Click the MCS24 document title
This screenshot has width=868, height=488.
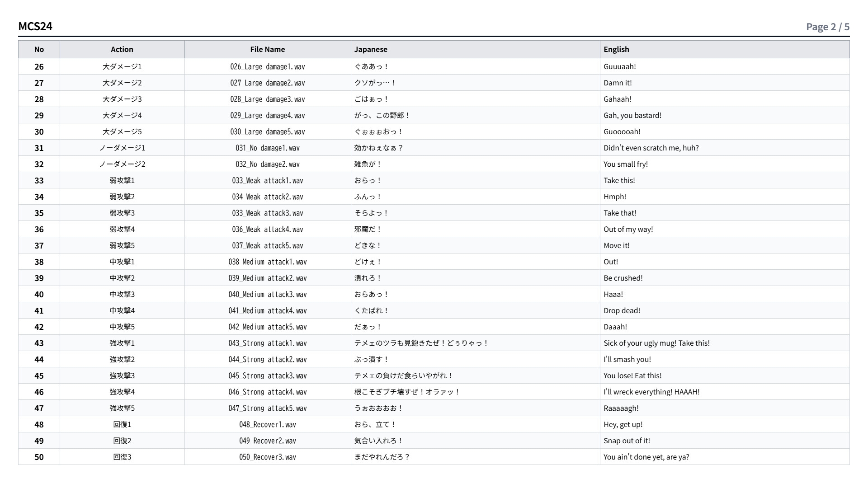pos(35,26)
